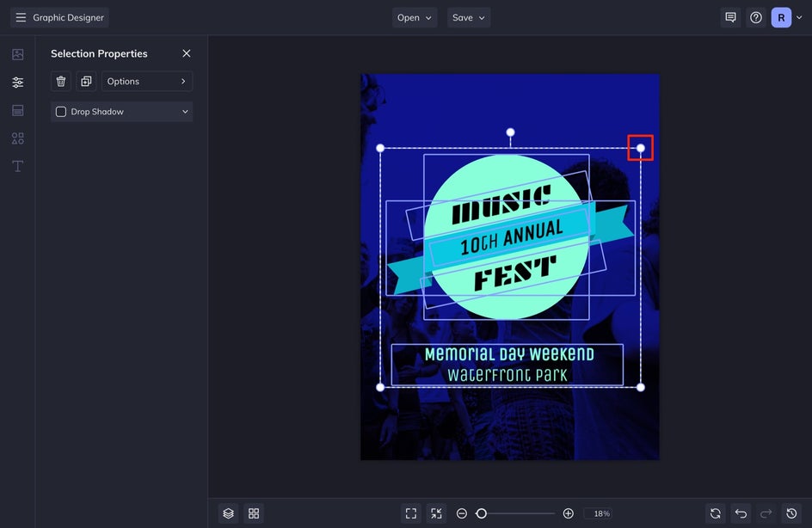The width and height of the screenshot is (812, 528).
Task: Click the fit to screen icon
Action: (x=411, y=513)
